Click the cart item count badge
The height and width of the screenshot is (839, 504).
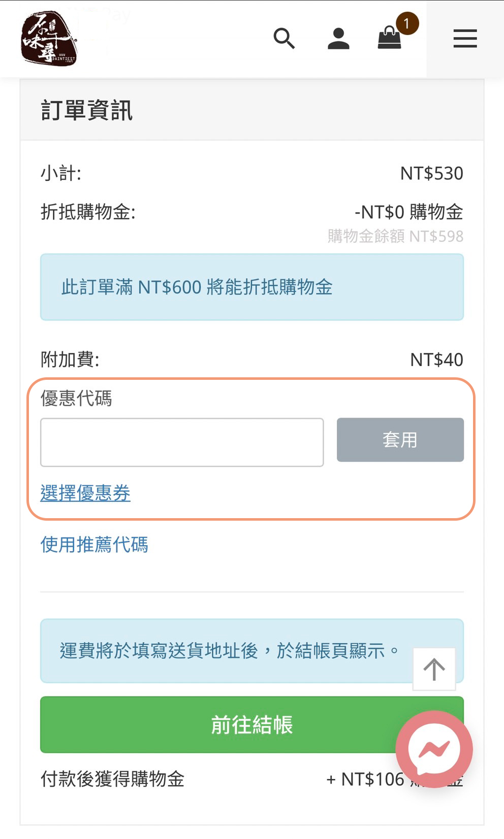pyautogui.click(x=407, y=23)
